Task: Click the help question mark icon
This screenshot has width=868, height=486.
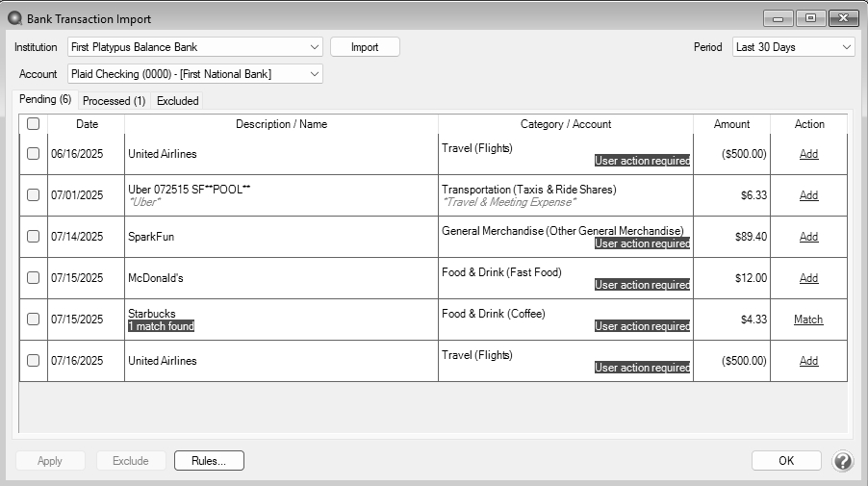Action: (x=842, y=461)
